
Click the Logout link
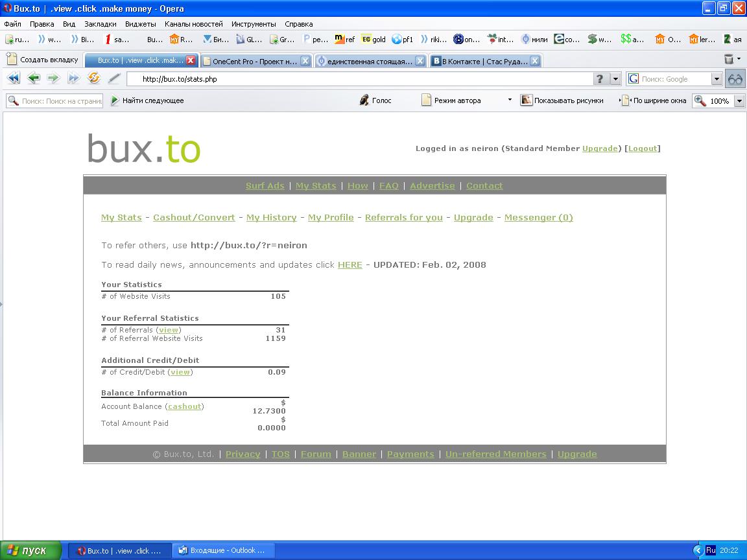click(642, 148)
